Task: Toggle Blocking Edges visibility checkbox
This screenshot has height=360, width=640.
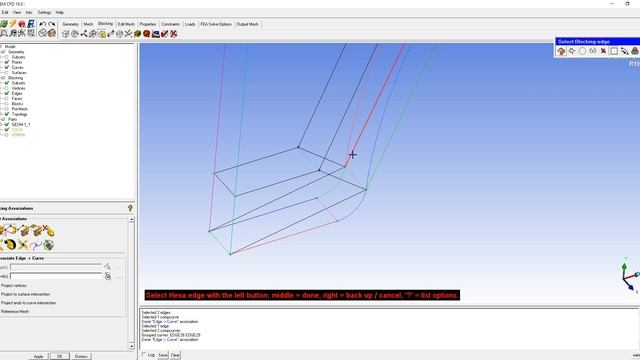Action: tap(7, 93)
